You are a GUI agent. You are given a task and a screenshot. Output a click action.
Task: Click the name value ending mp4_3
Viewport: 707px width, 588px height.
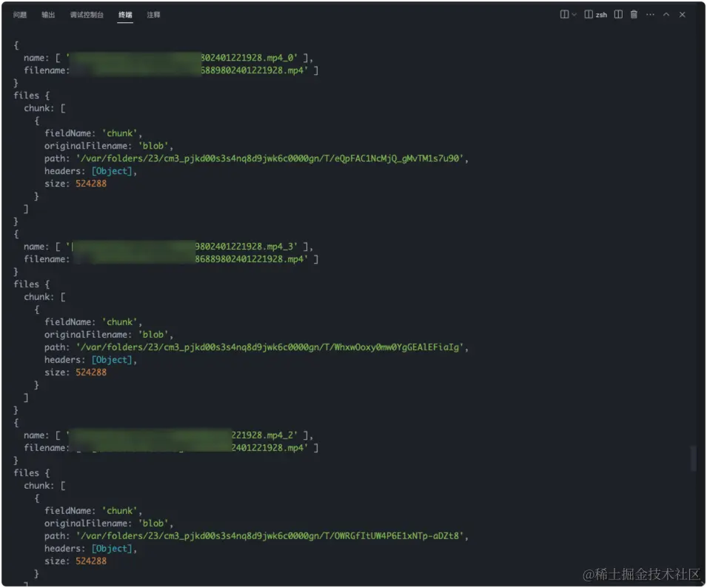(184, 247)
